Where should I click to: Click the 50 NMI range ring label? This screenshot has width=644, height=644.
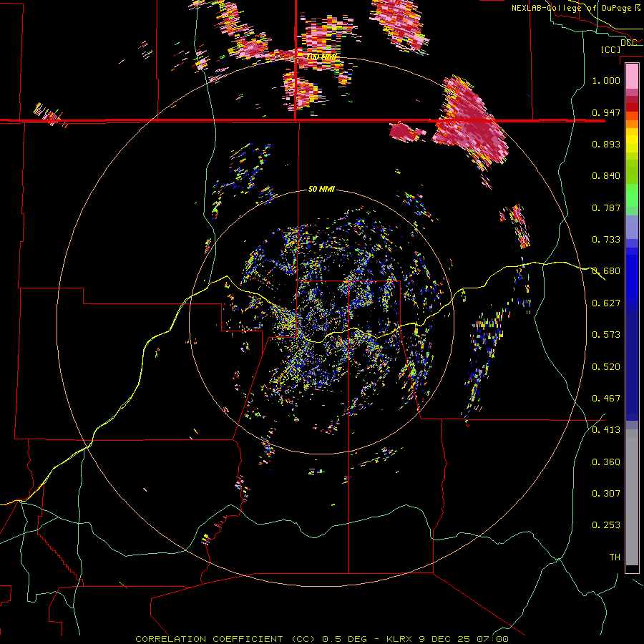click(321, 190)
